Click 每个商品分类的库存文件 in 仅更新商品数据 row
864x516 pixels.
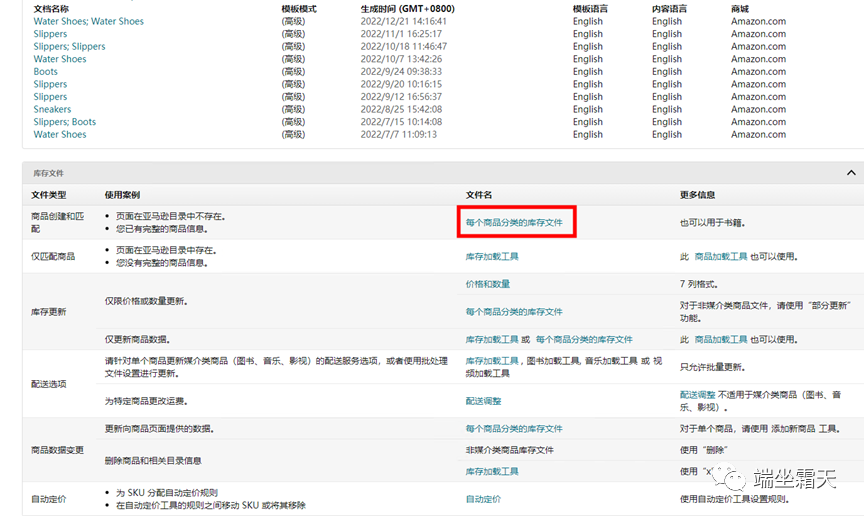[x=584, y=340]
